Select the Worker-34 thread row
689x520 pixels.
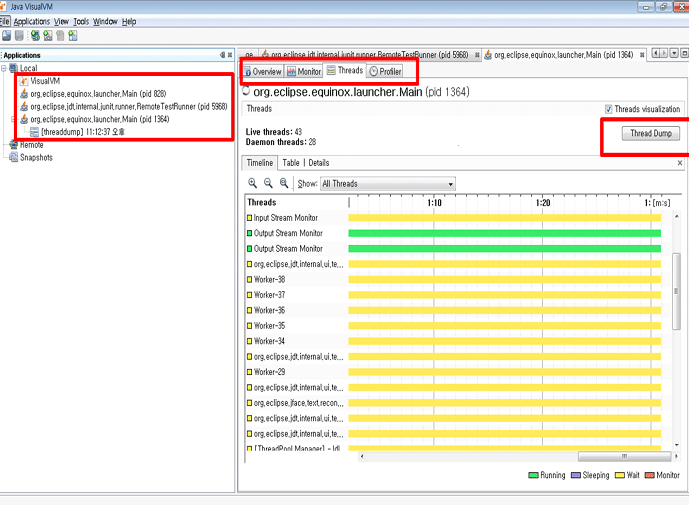click(x=453, y=341)
